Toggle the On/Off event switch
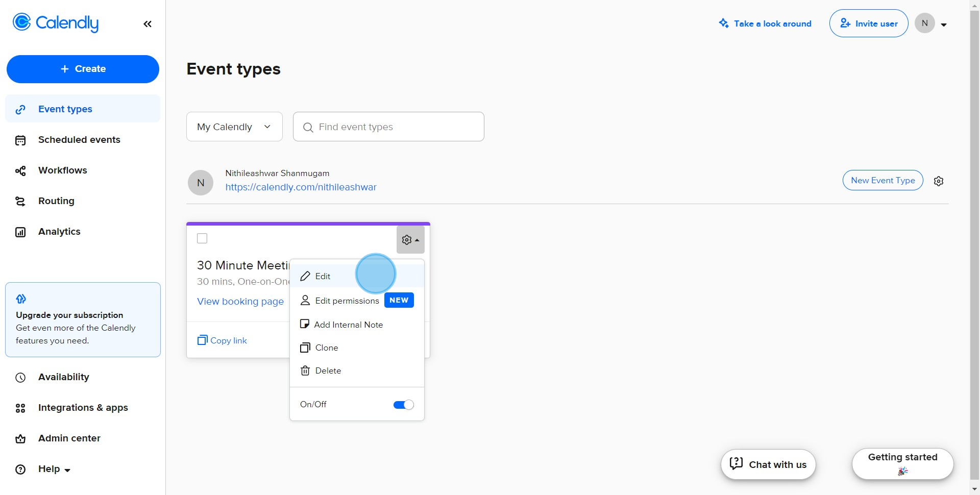This screenshot has width=980, height=495. click(x=403, y=405)
